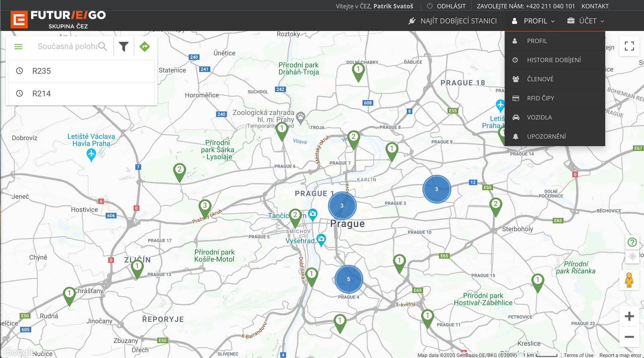
Task: Open HISTORIE DOBÍJENÍ menu entry
Action: click(x=554, y=60)
